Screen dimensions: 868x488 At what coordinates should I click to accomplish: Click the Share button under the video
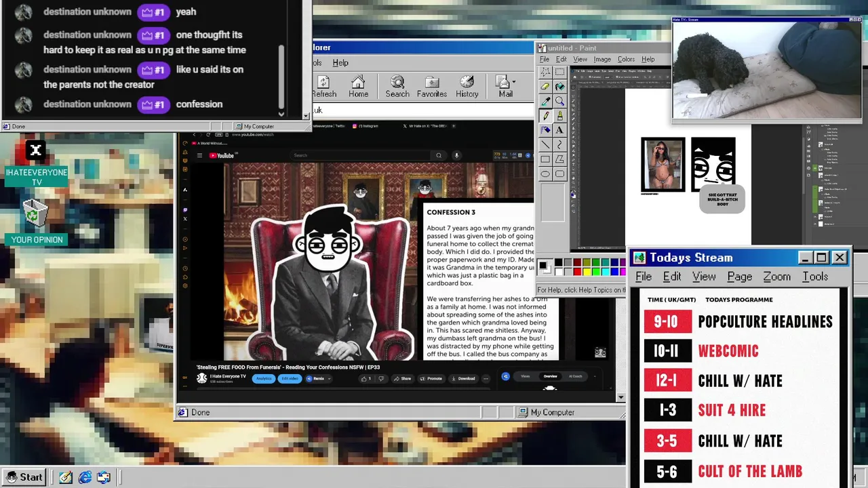[x=402, y=379]
